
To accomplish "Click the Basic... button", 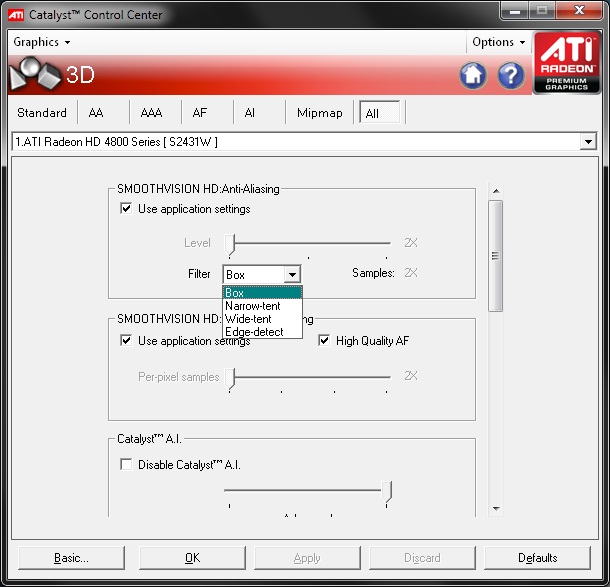I will click(x=71, y=558).
